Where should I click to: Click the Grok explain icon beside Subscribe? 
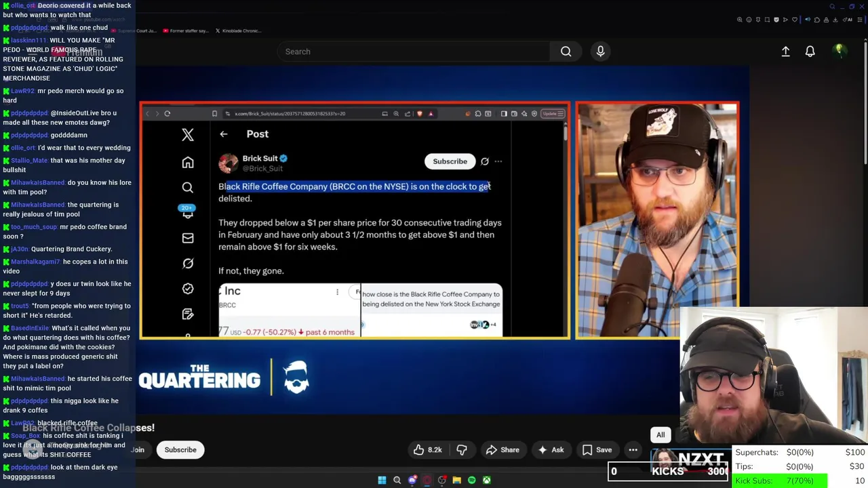tap(485, 161)
